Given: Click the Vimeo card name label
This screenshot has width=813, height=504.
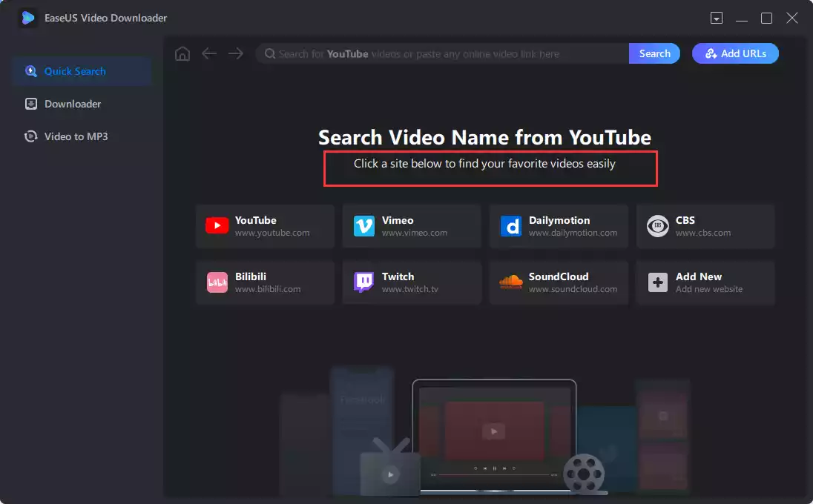Looking at the screenshot, I should click(398, 220).
